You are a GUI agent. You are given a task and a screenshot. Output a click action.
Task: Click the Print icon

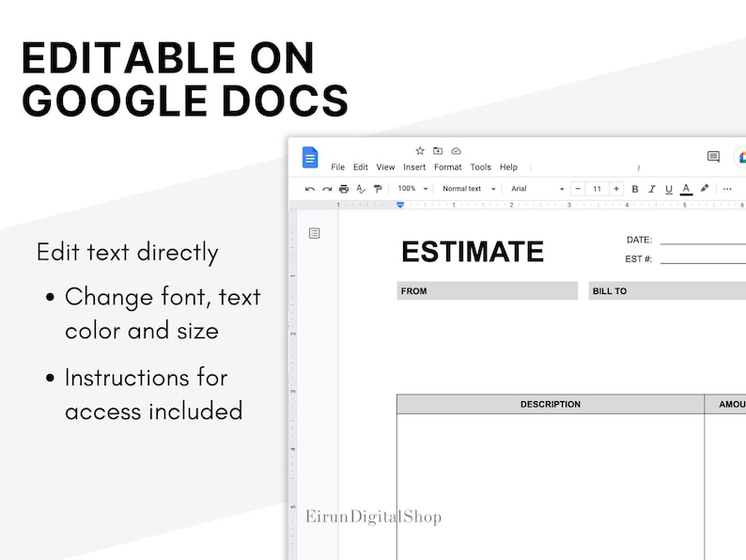344,189
